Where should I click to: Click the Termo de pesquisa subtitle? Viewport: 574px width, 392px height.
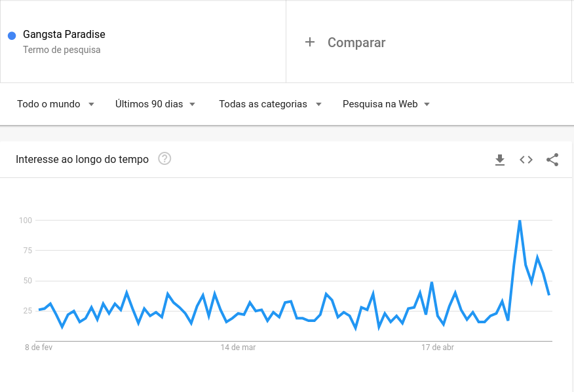pyautogui.click(x=62, y=50)
